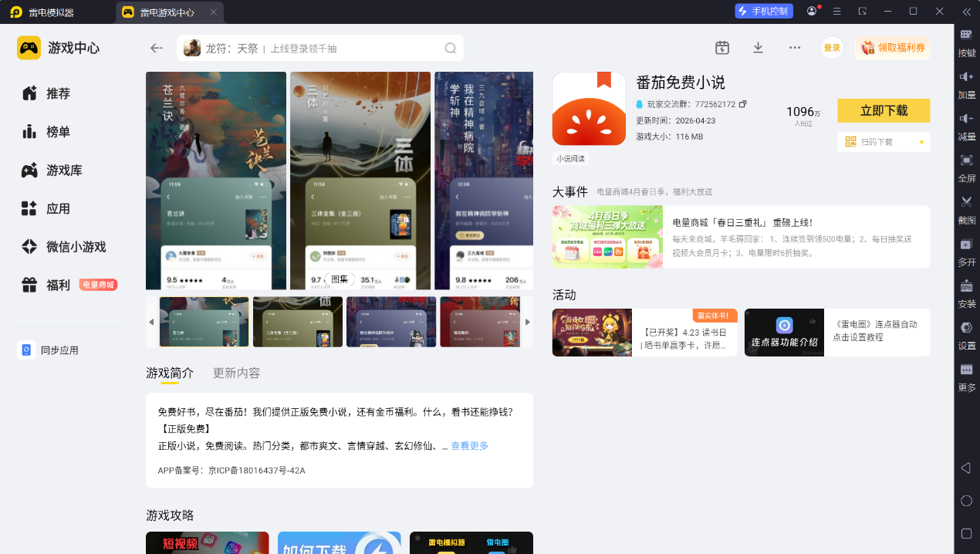
Task: Click 减量 volume down button
Action: [967, 127]
